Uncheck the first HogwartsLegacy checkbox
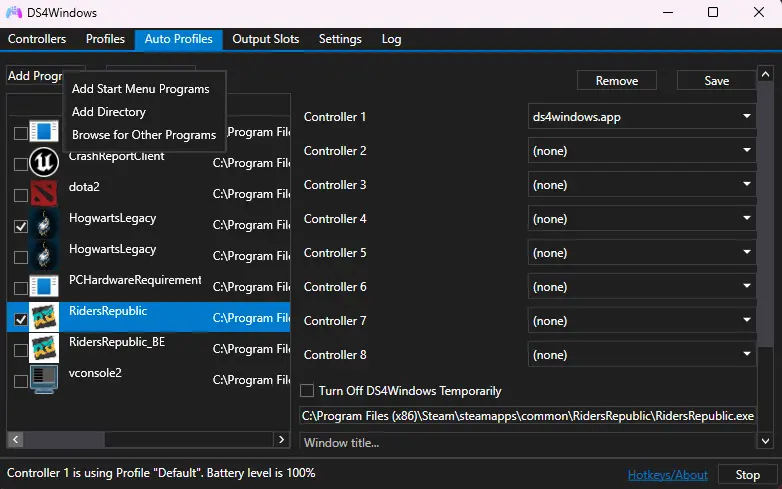Viewport: 782px width, 489px height. (x=20, y=226)
